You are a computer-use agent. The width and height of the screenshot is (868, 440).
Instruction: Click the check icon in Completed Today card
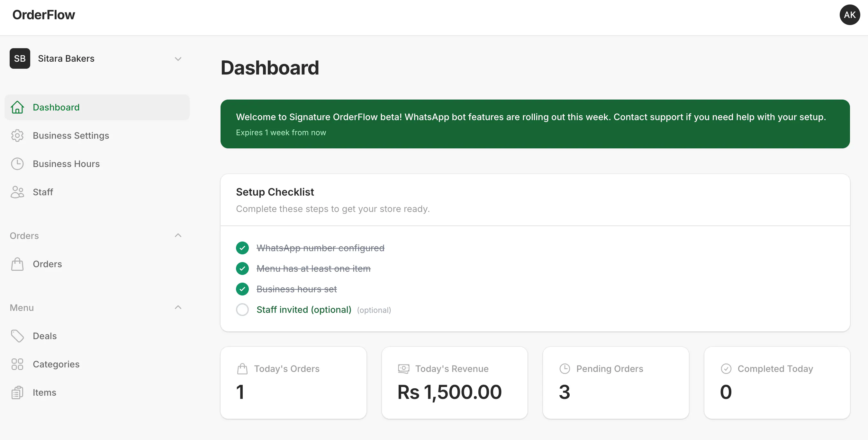tap(726, 369)
